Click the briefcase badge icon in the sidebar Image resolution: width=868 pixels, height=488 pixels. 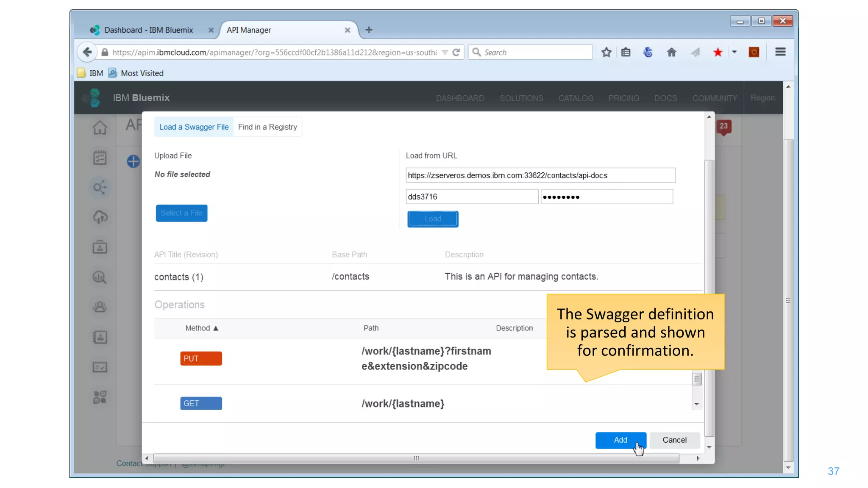click(100, 247)
